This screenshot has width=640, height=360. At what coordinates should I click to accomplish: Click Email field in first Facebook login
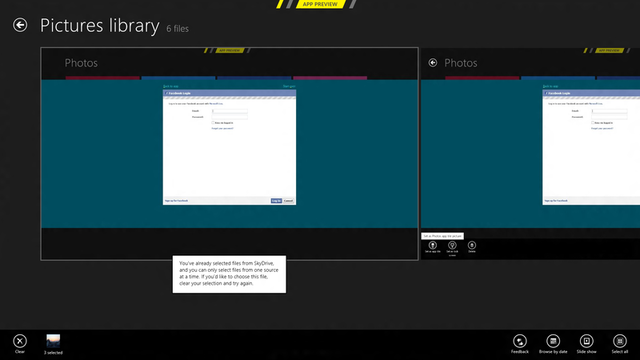click(229, 111)
